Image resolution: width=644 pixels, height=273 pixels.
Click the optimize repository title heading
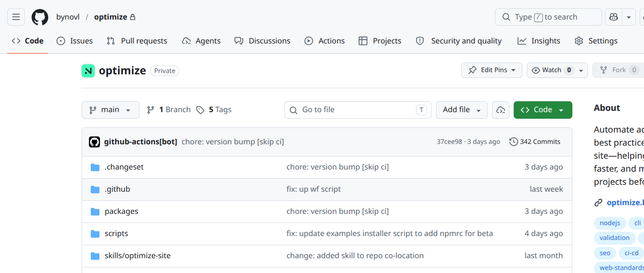tap(122, 71)
